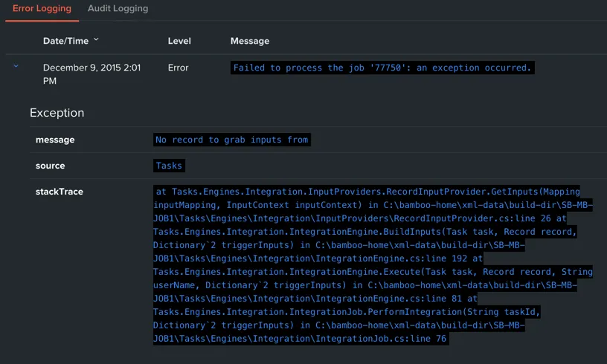
Task: Click the message field label
Action: 55,140
